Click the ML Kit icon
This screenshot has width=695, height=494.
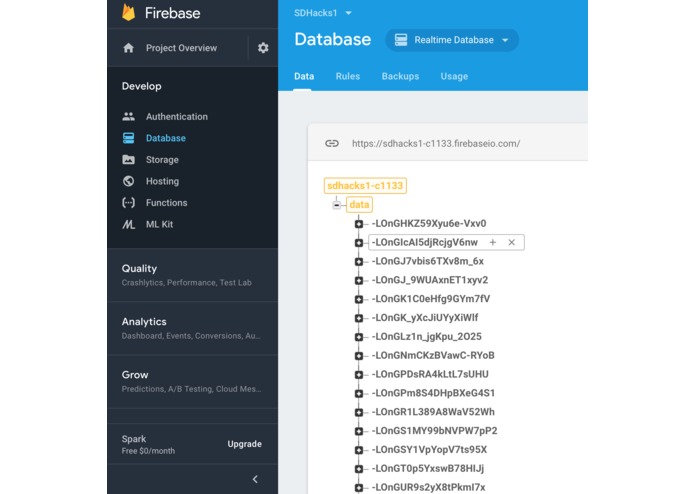129,224
